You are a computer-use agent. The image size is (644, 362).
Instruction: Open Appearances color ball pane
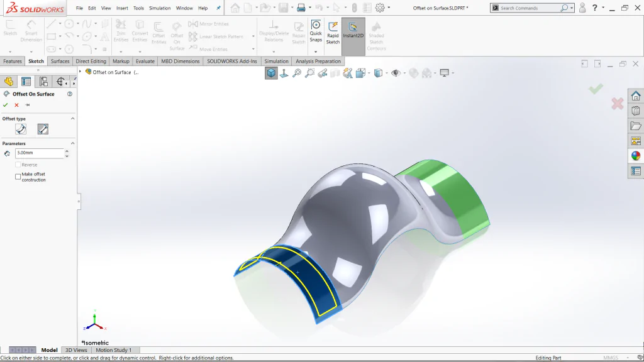(636, 156)
